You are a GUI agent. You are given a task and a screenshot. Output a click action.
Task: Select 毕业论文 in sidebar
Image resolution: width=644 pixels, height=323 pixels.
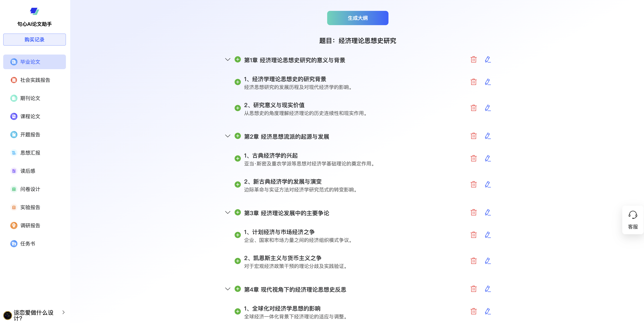coord(35,62)
